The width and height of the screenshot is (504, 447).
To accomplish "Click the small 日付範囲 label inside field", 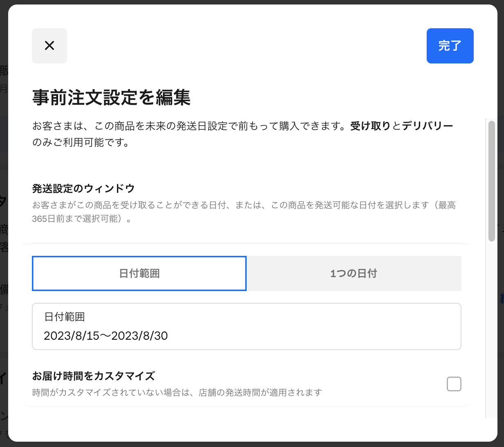I will [64, 317].
